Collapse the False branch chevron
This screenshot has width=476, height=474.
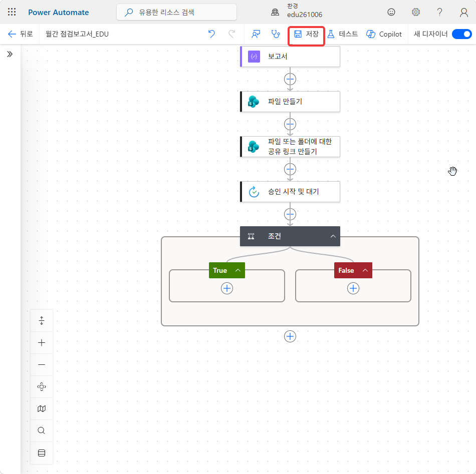(x=365, y=270)
